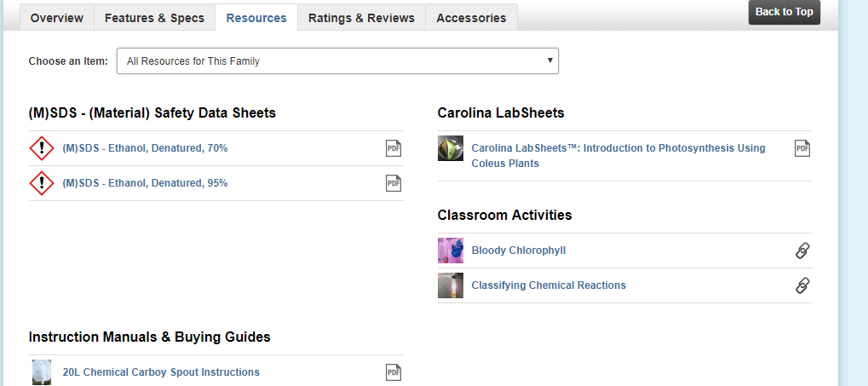868x386 pixels.
Task: Click hazard warning icon next to Ethanol 70%
Action: click(42, 148)
